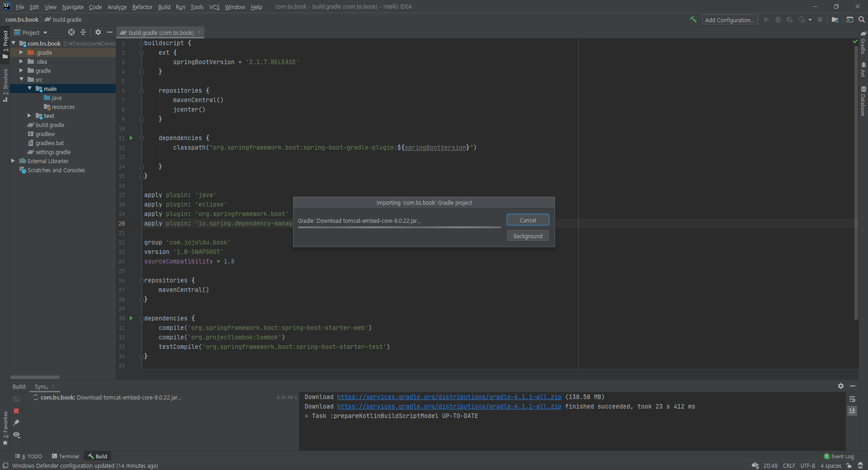Click the background tasks icon in status bar
868x470 pixels.
coord(755,465)
